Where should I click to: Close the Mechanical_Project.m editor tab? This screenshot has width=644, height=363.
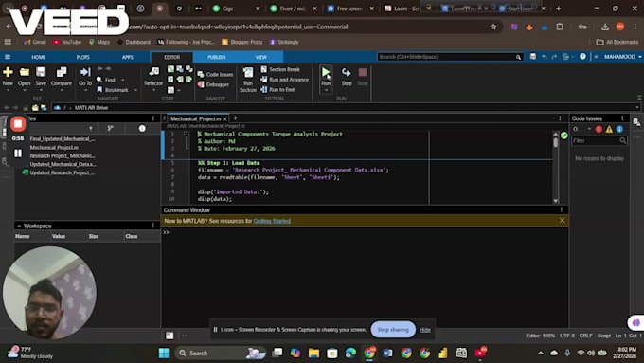point(224,118)
